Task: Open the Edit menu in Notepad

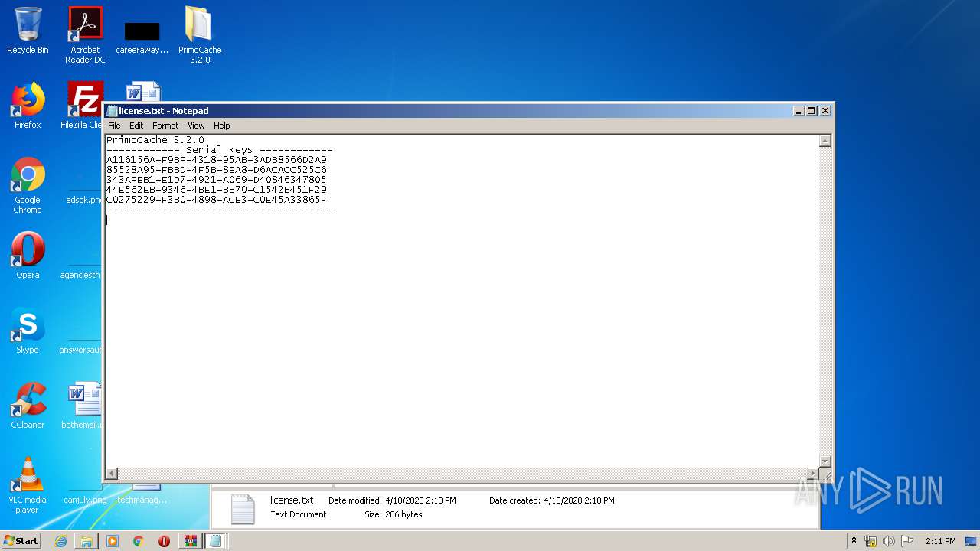Action: 136,126
